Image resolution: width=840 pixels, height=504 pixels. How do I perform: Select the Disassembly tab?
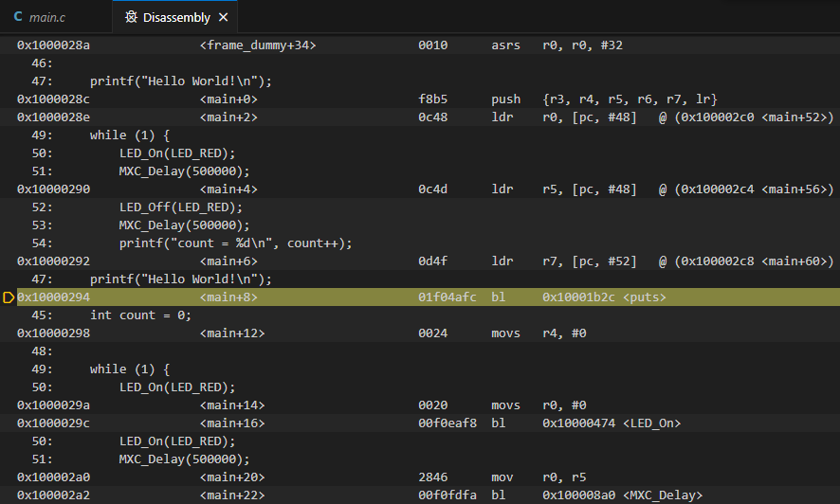click(x=174, y=17)
